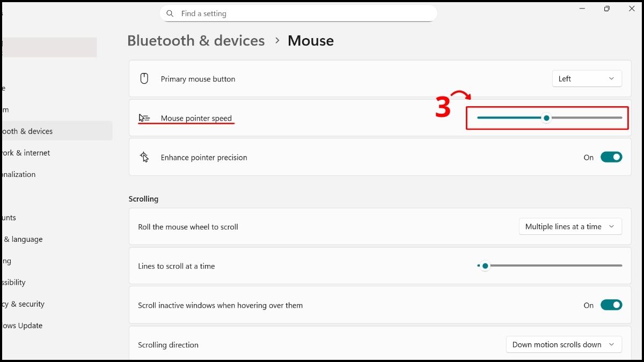644x362 pixels.
Task: Click the Mouse pointer speed slider handle
Action: coord(546,118)
